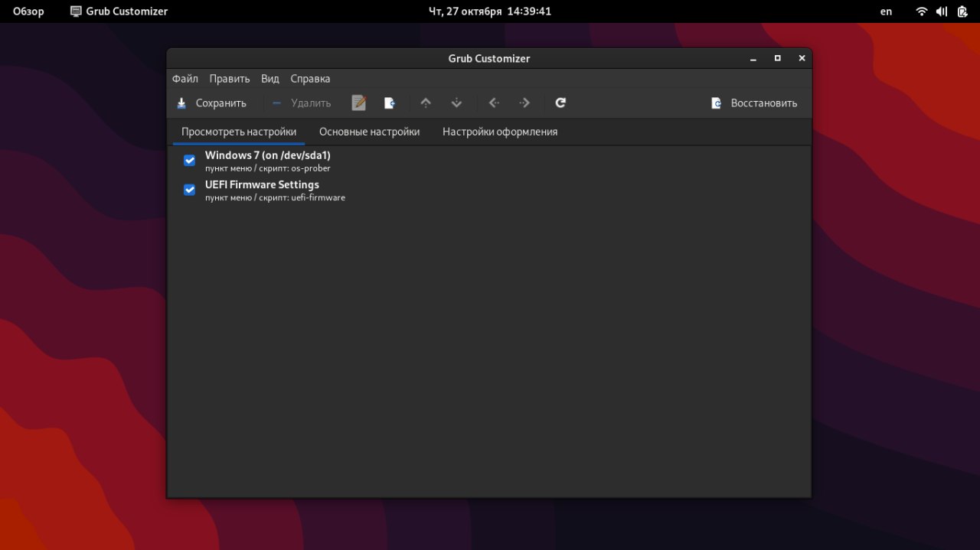
Task: Switch to Настройки оформления tab
Action: pyautogui.click(x=500, y=132)
